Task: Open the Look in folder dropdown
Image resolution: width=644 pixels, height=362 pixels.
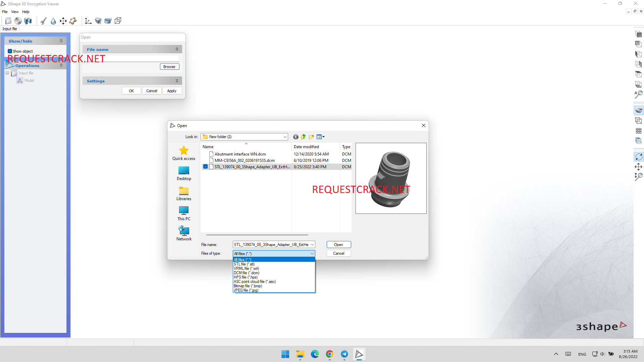Action: point(285,137)
